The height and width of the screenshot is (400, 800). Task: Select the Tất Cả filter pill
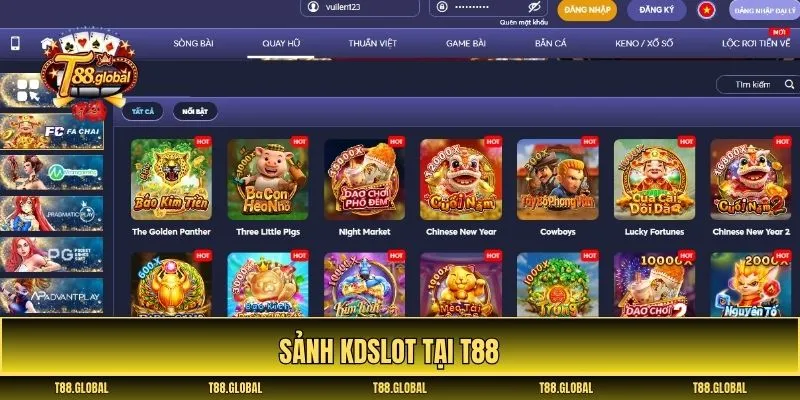click(142, 111)
